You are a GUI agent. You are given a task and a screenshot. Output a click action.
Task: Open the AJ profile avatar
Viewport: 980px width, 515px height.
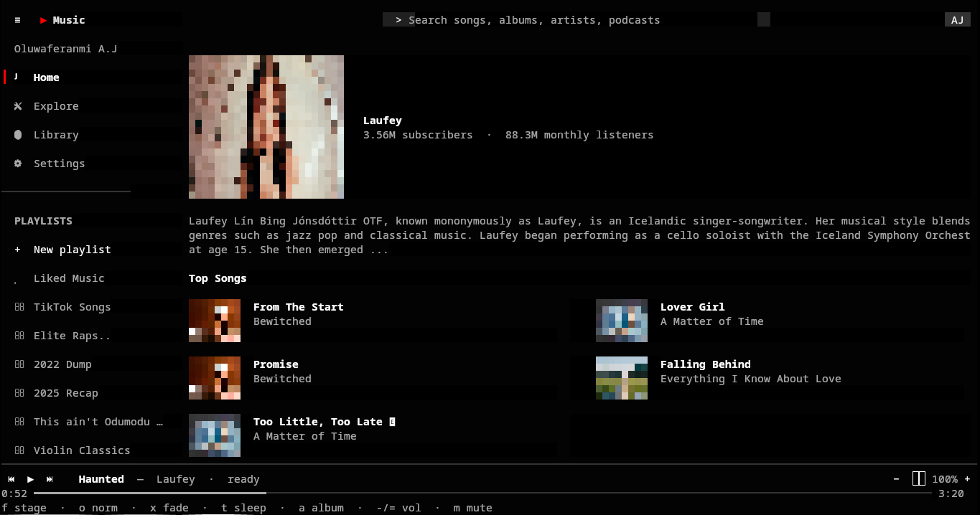click(957, 20)
